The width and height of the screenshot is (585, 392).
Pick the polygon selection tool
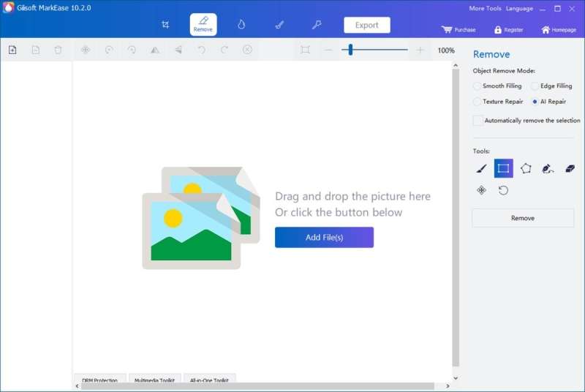pos(526,169)
